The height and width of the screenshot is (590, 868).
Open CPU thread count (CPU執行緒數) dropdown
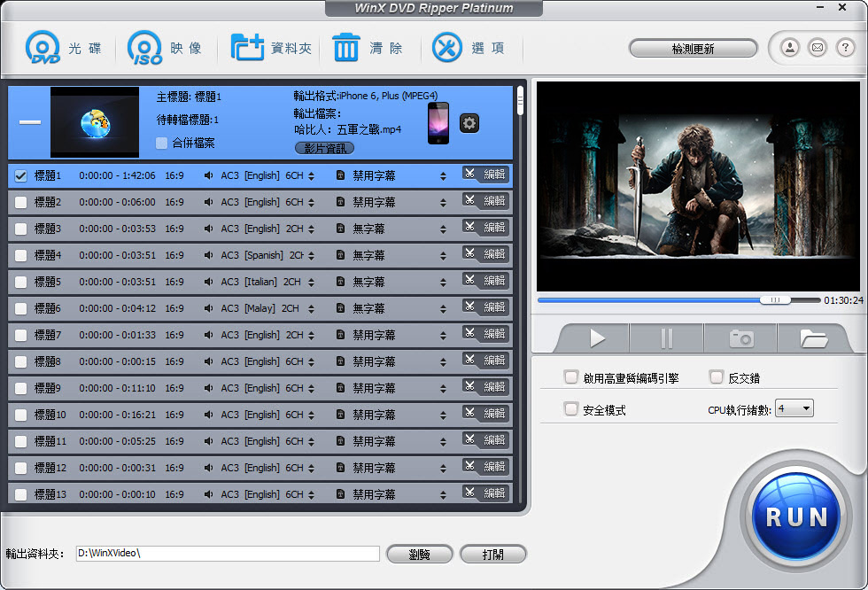coord(794,408)
